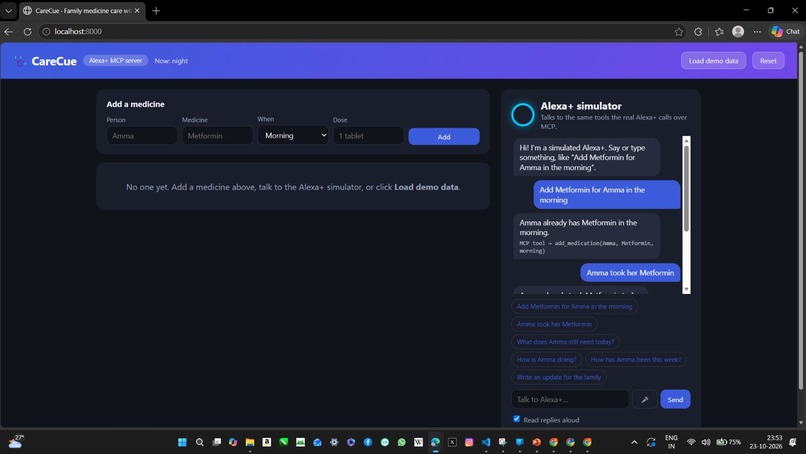The width and height of the screenshot is (806, 454).
Task: Open the notification bell in the system tray
Action: pyautogui.click(x=793, y=442)
